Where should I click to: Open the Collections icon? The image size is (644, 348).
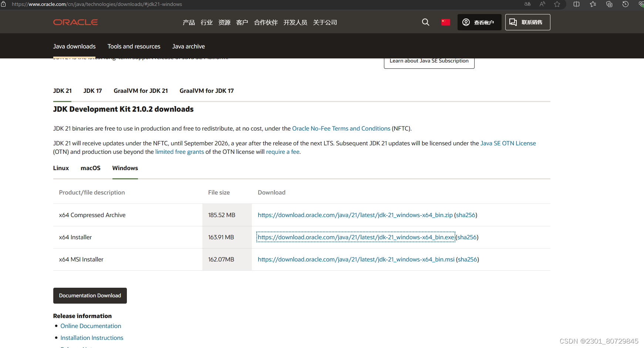[609, 4]
